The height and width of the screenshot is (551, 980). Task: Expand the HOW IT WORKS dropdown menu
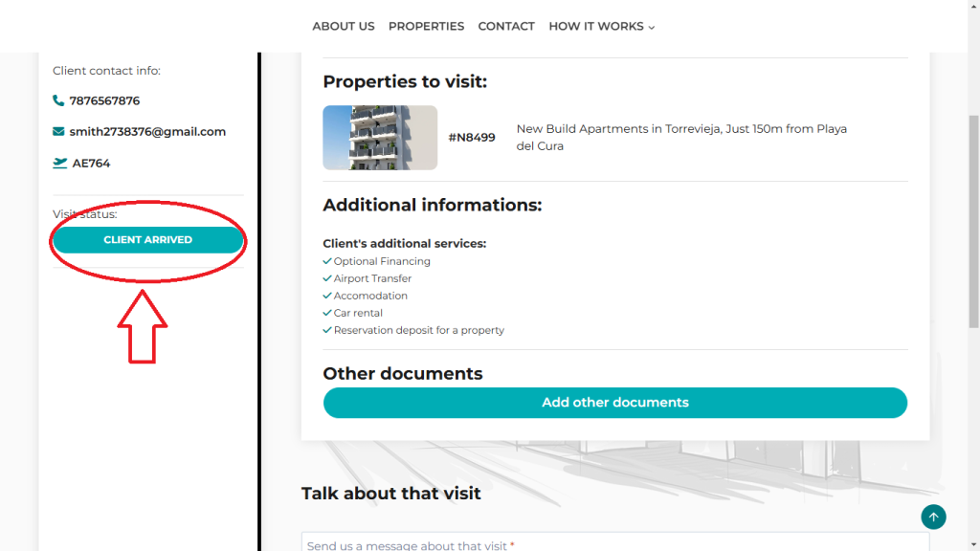[x=601, y=27]
